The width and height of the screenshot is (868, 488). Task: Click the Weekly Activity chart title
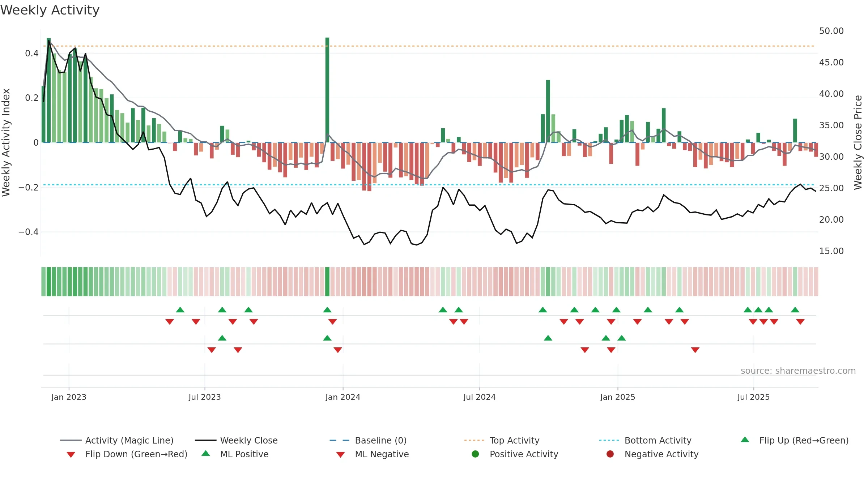tap(50, 10)
